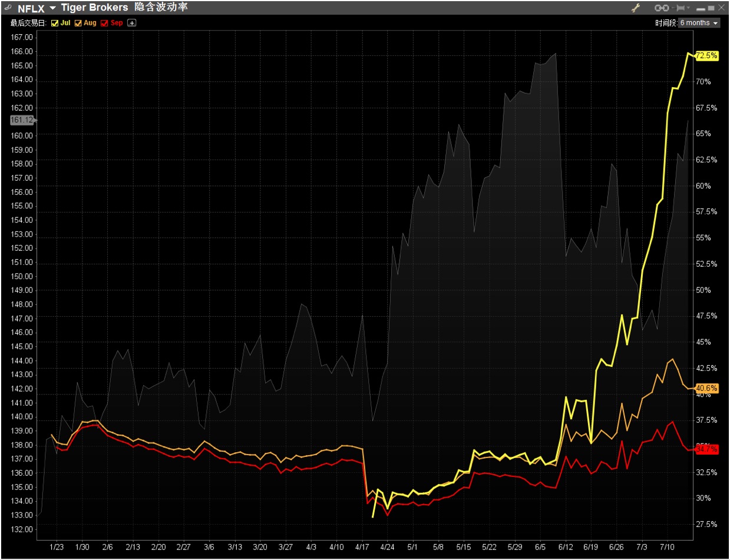
Task: Expand the NFLX symbol dropdown arrow
Action: [x=52, y=8]
